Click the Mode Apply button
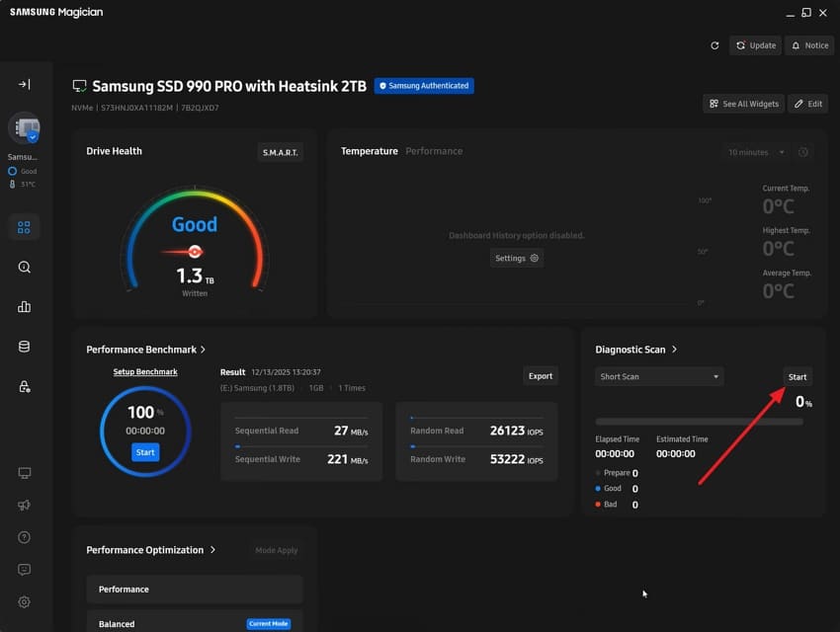 (277, 550)
